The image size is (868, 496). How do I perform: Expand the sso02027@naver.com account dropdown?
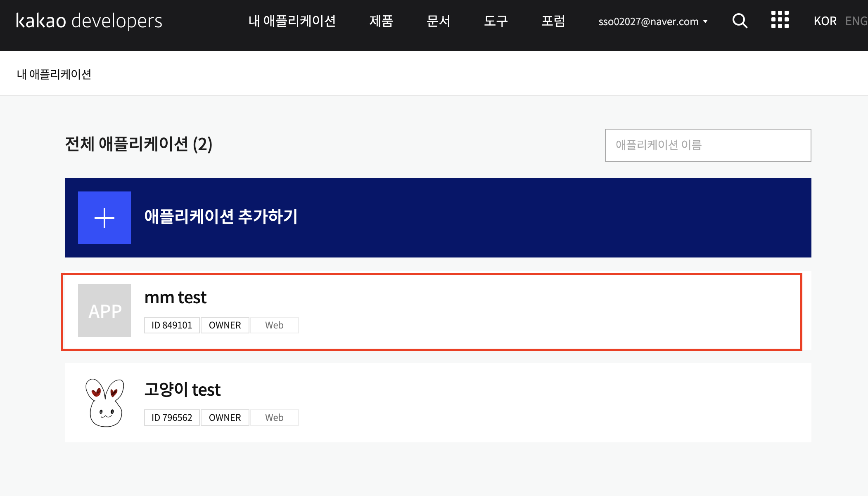[653, 21]
